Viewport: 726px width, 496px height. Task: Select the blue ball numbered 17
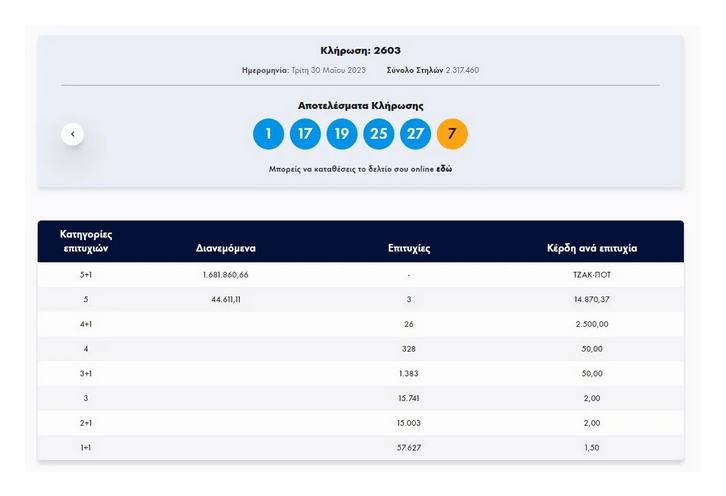point(305,134)
